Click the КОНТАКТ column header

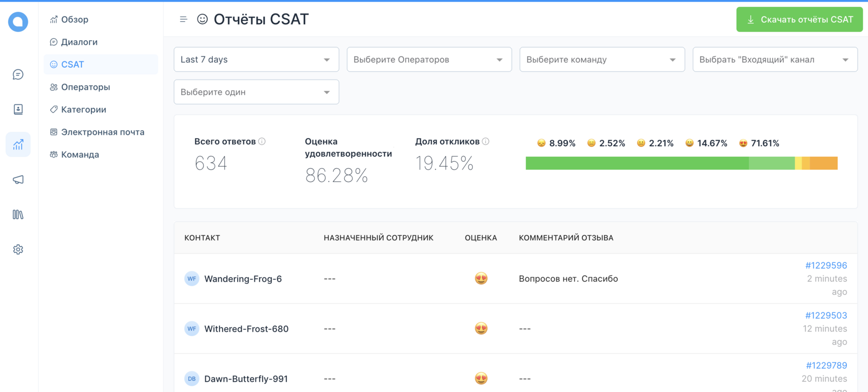click(202, 238)
